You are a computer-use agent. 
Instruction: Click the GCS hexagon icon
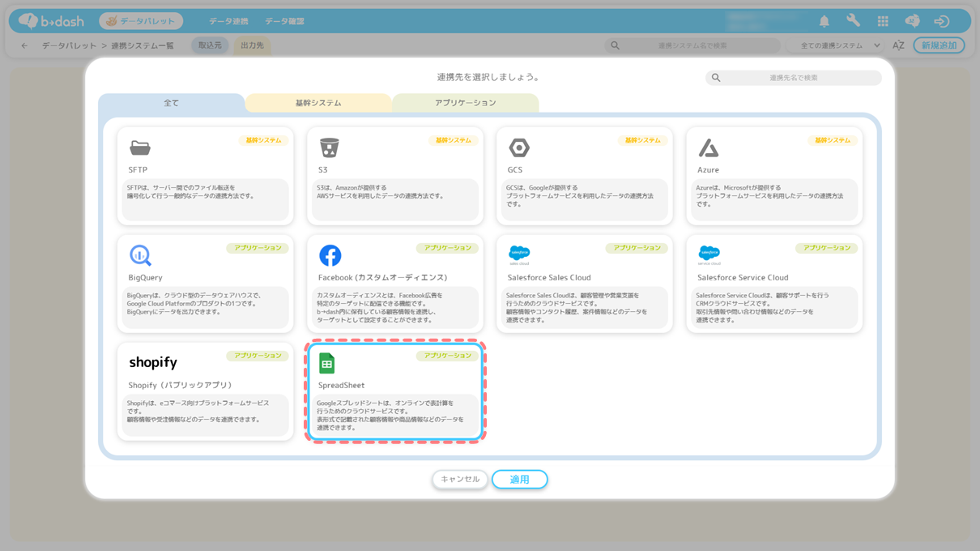coord(519,147)
